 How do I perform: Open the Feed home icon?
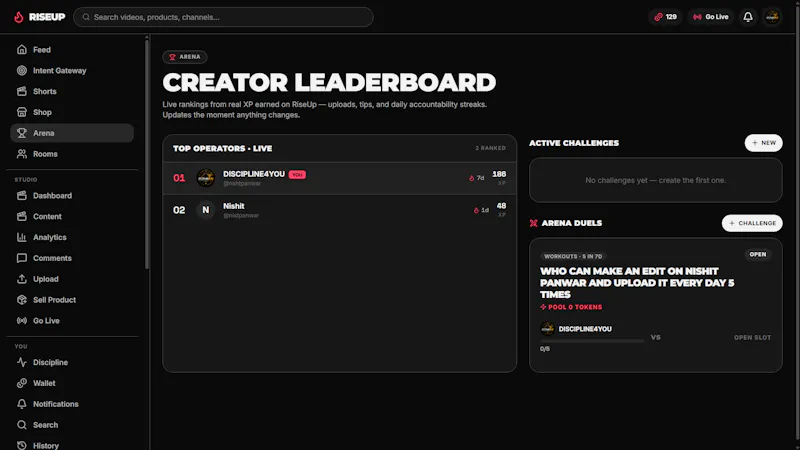tap(21, 49)
